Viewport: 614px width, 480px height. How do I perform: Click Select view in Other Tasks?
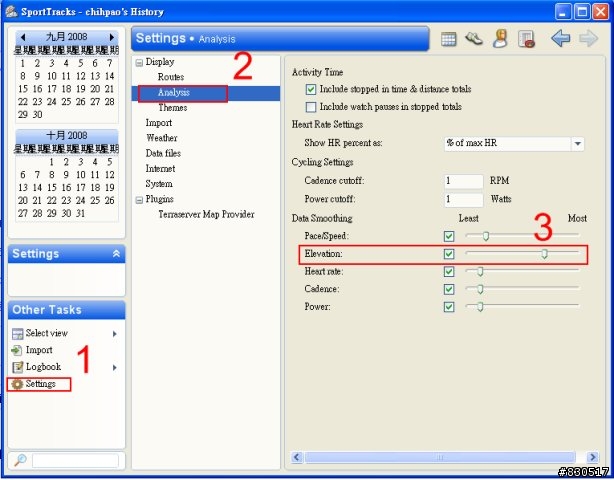coord(47,333)
